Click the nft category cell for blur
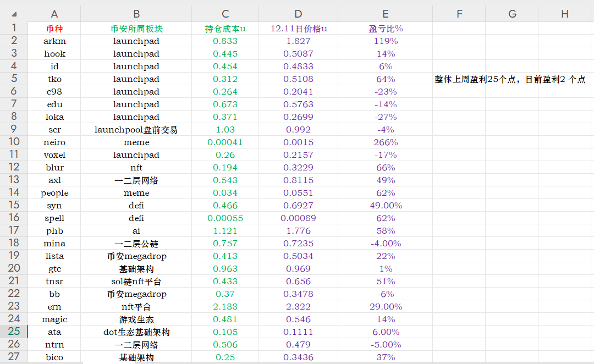The image size is (594, 364). click(136, 167)
